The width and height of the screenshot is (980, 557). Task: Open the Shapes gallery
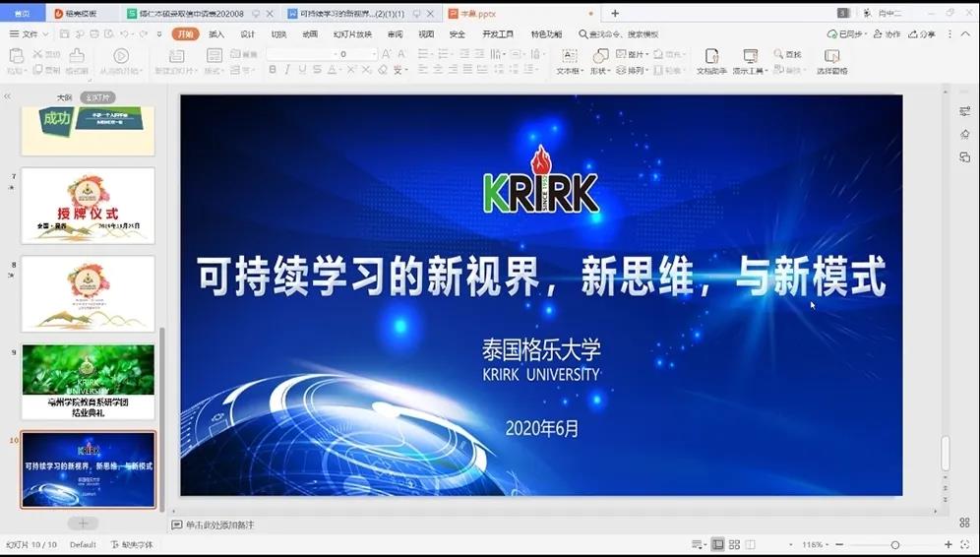click(600, 61)
